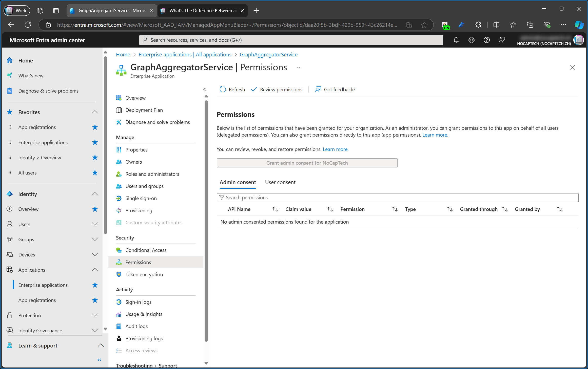Switch to the User consent tab
588x369 pixels.
280,182
